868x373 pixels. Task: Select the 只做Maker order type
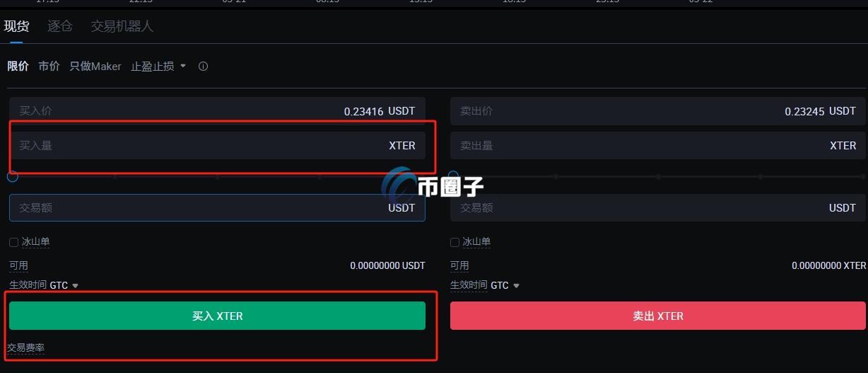coord(95,66)
